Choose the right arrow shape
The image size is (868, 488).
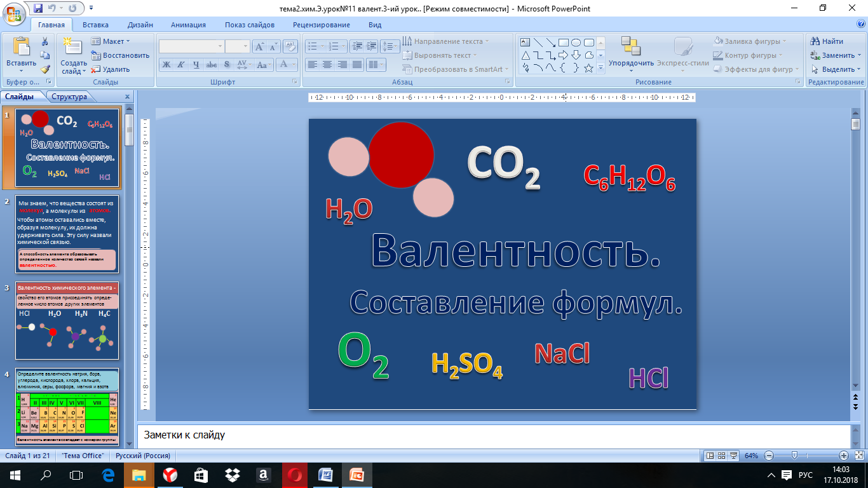[x=564, y=55]
